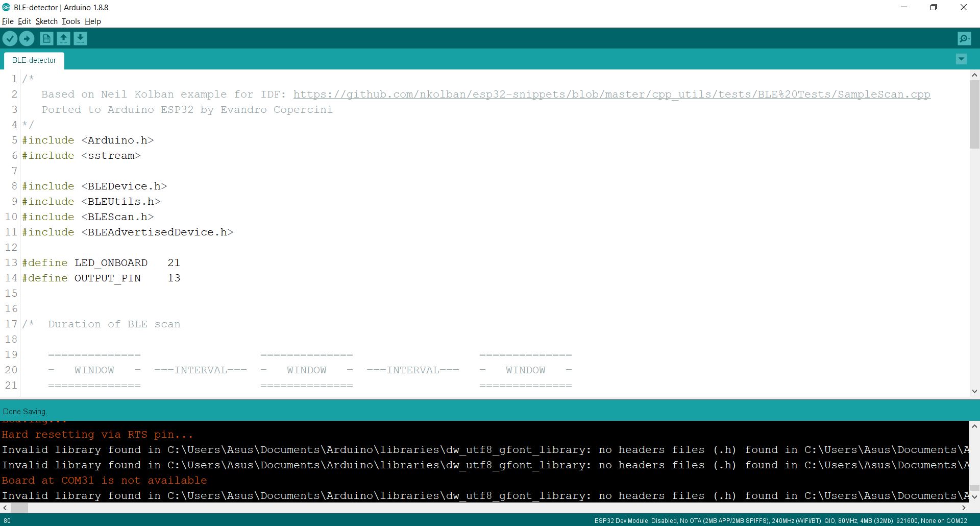The image size is (980, 526).
Task: Click the editor's vertical scrollbar down arrow
Action: (974, 391)
